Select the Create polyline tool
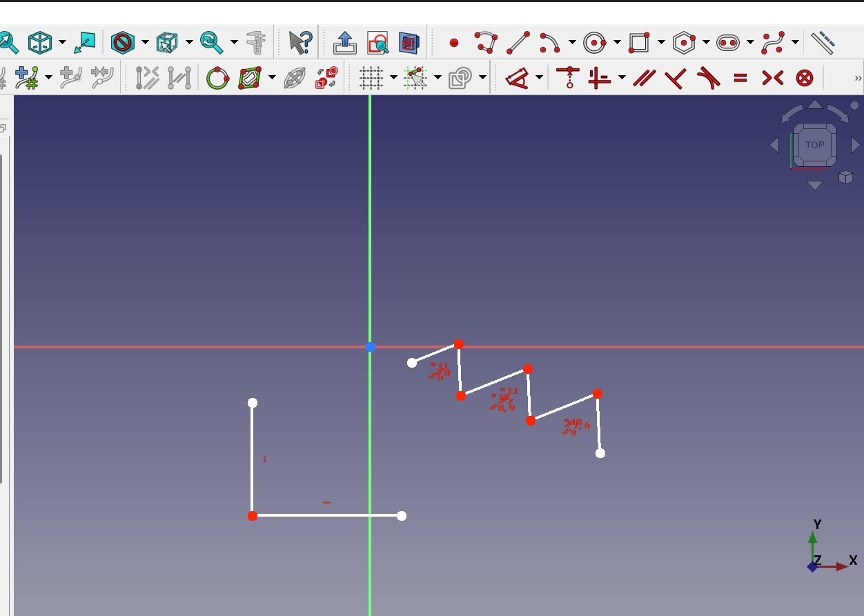Screen dimensions: 864x616 [x=486, y=43]
